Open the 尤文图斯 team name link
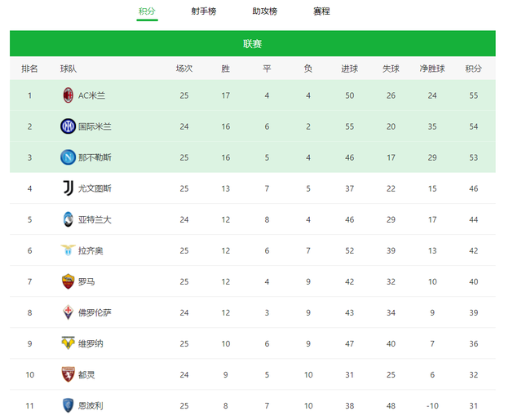 (x=95, y=188)
